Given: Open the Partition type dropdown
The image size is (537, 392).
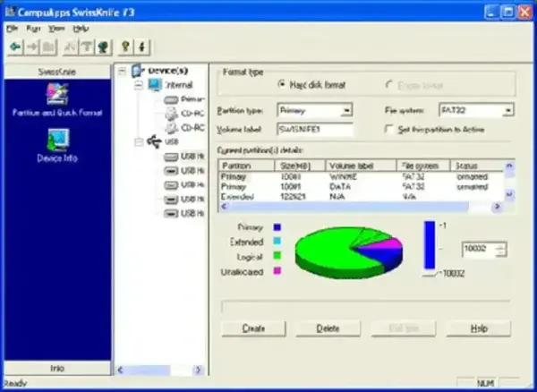Looking at the screenshot, I should tap(345, 110).
